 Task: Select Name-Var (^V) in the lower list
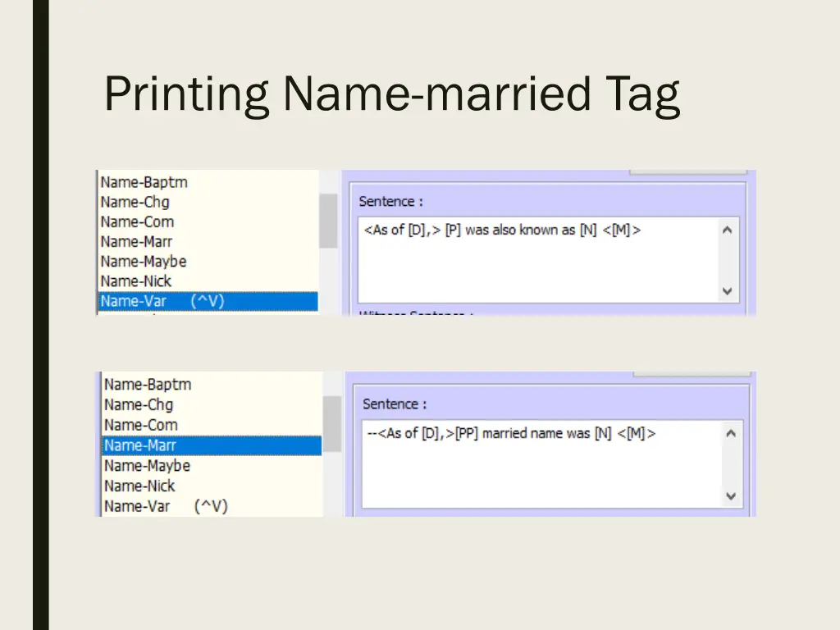tap(166, 506)
